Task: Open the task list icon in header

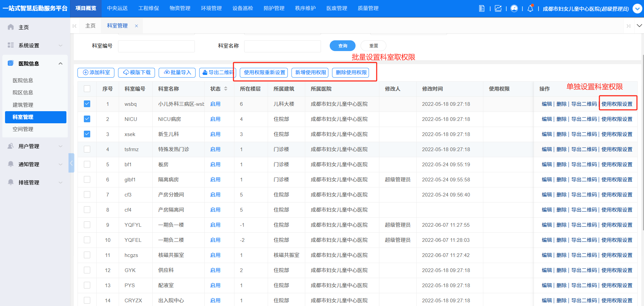Action: [482, 8]
